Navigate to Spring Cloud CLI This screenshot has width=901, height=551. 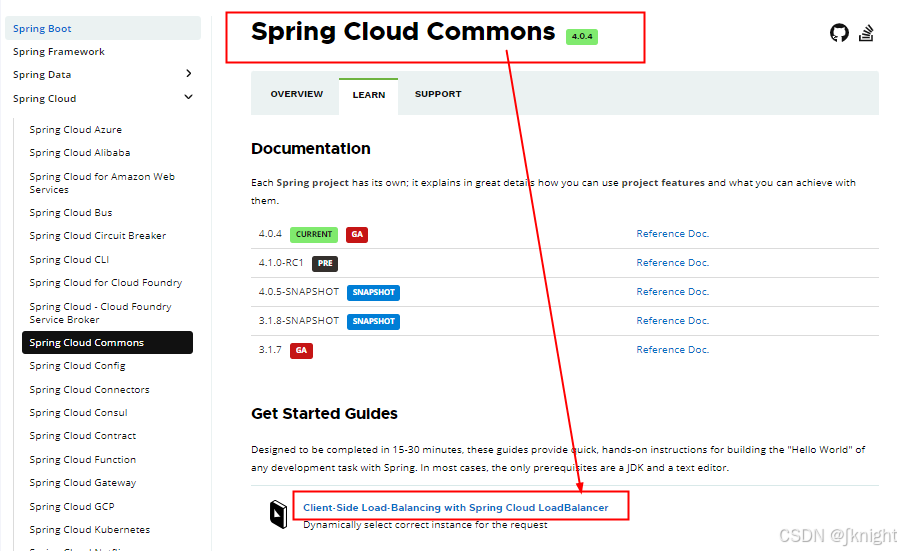coord(69,260)
